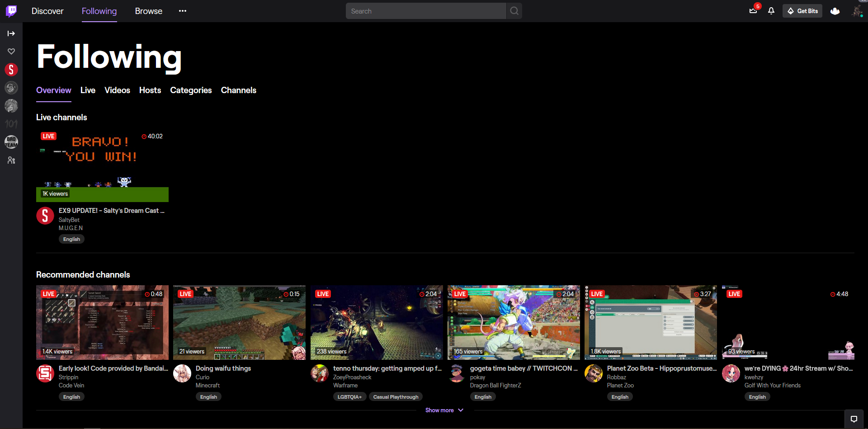Open the SaltyBet live stream thumbnail
Image resolution: width=868 pixels, height=429 pixels.
(102, 165)
